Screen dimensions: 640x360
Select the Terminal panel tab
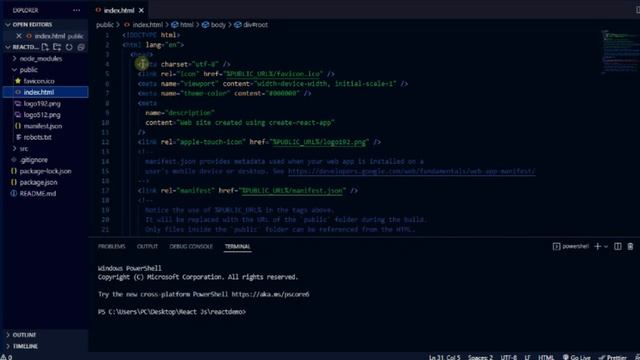click(x=237, y=247)
